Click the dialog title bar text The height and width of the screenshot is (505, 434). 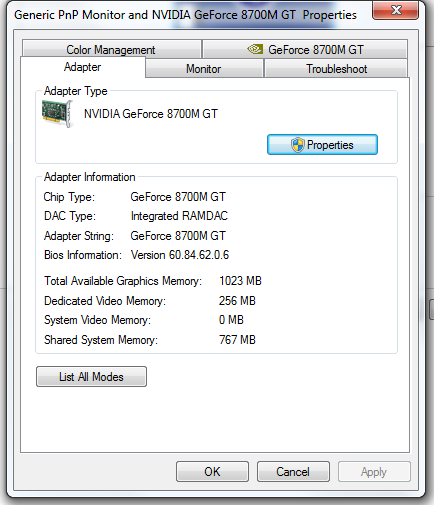pyautogui.click(x=185, y=15)
